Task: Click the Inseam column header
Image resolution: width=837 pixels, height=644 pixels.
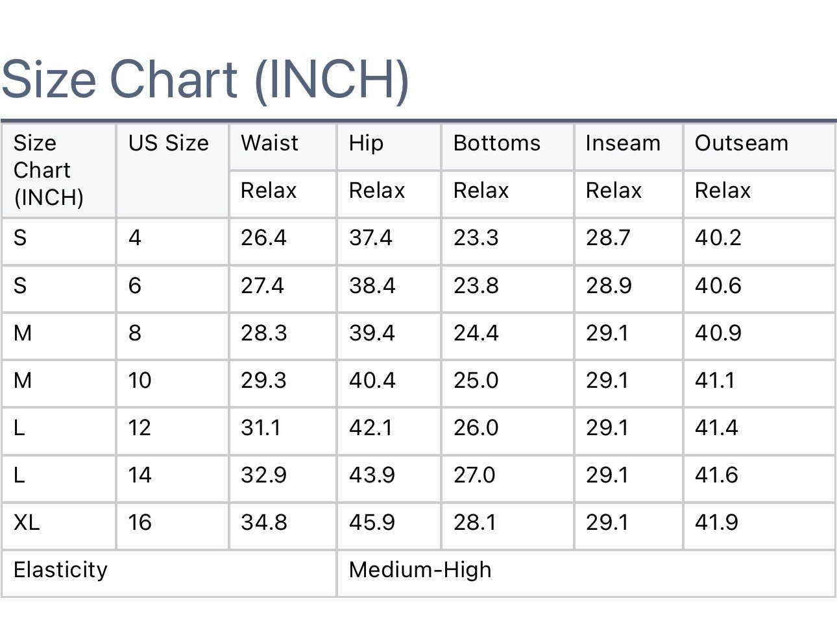Action: click(622, 143)
